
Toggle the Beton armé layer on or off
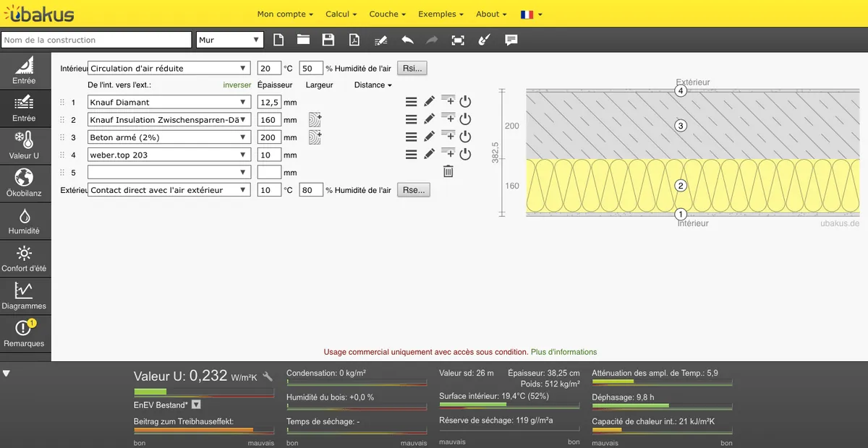point(465,137)
